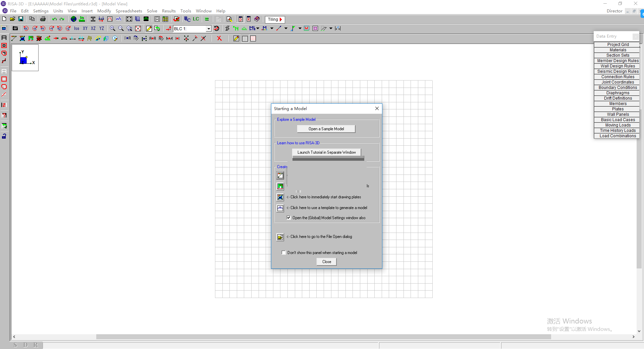Open the Tiling options flyout
This screenshot has width=644, height=349.
[275, 19]
